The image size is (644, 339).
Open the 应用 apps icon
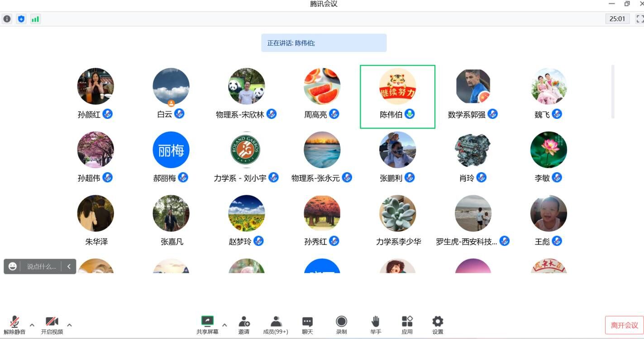click(x=407, y=325)
